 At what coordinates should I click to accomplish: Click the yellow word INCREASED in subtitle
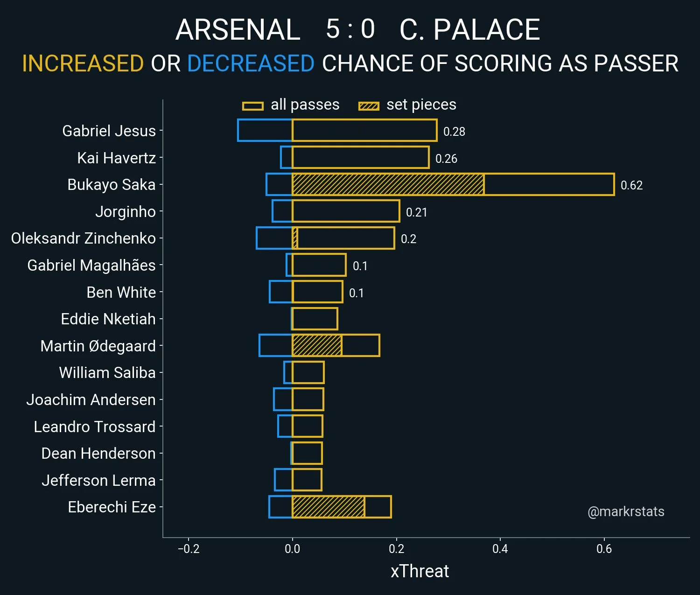(x=83, y=63)
